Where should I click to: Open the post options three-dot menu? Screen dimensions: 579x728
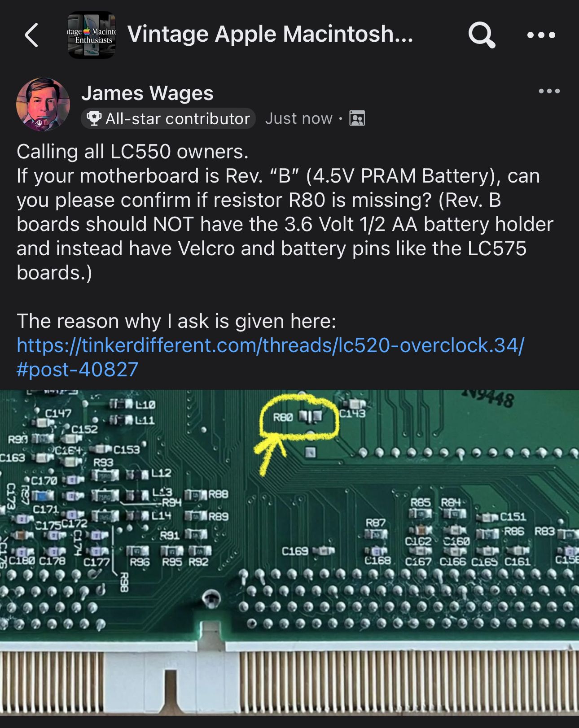point(549,91)
